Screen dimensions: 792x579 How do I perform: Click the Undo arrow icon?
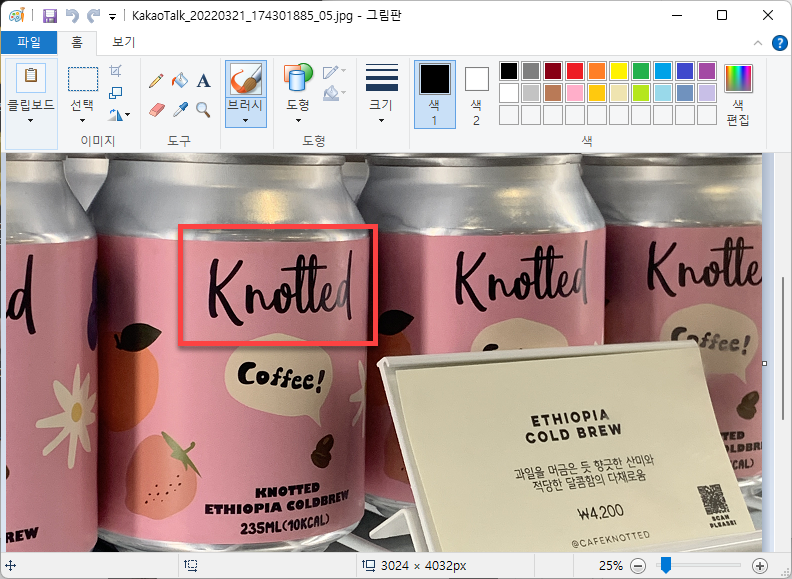point(72,16)
